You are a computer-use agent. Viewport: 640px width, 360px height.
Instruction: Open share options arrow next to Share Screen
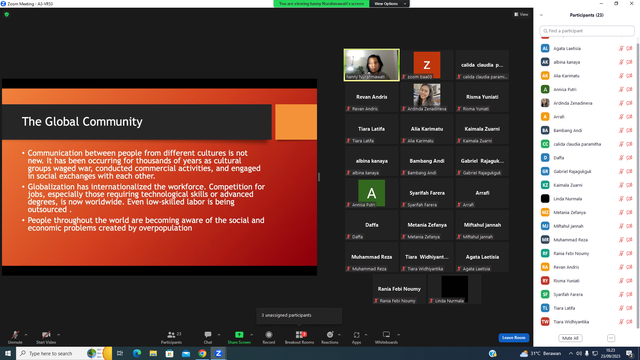[x=251, y=335]
